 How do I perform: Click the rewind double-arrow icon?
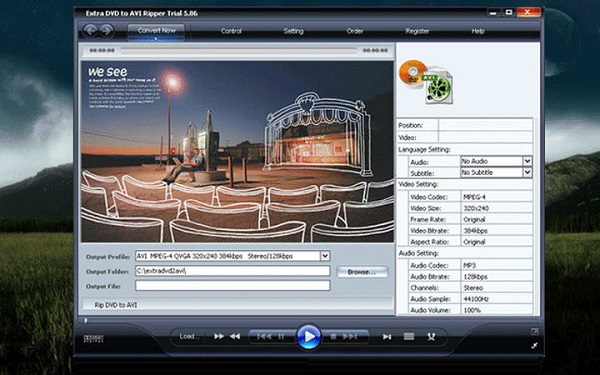click(235, 336)
